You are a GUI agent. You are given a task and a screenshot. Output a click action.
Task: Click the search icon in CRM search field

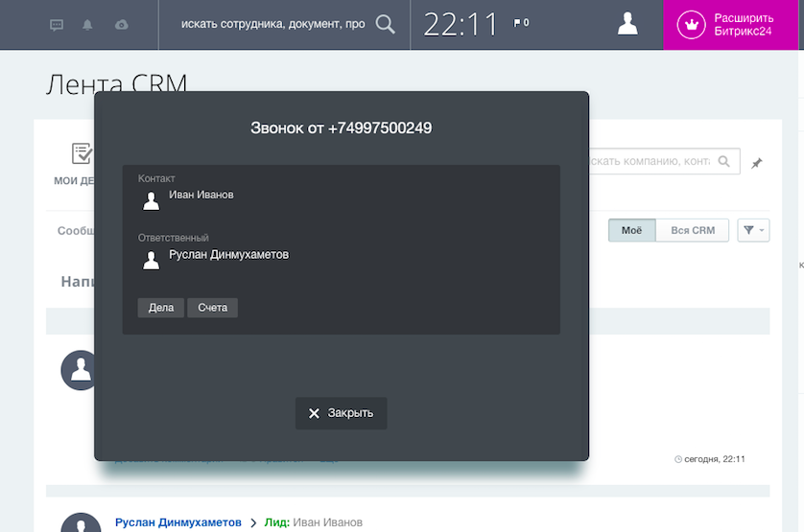(724, 161)
